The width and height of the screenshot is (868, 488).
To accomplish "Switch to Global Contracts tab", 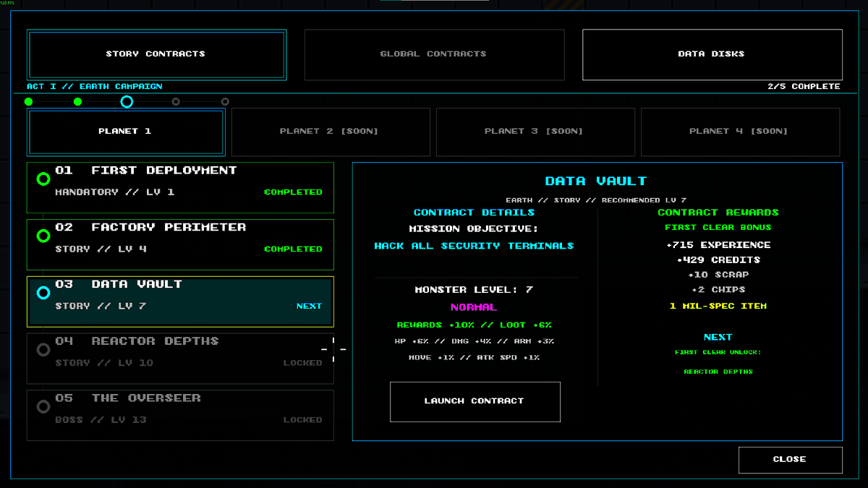I will tap(434, 54).
